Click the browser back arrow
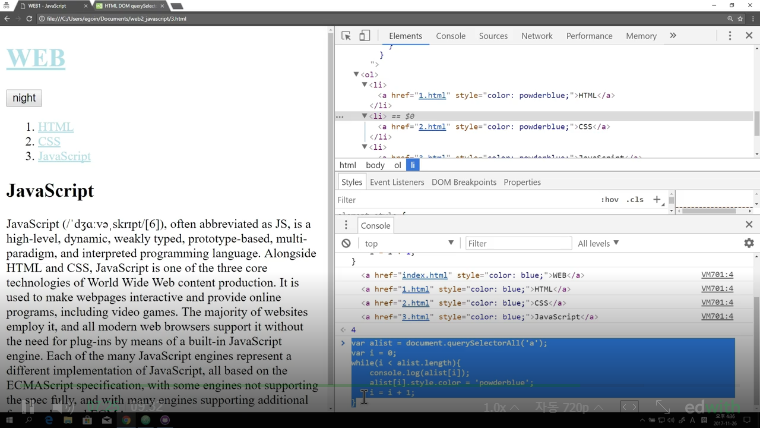Viewport: 760px width, 428px height. (x=7, y=18)
